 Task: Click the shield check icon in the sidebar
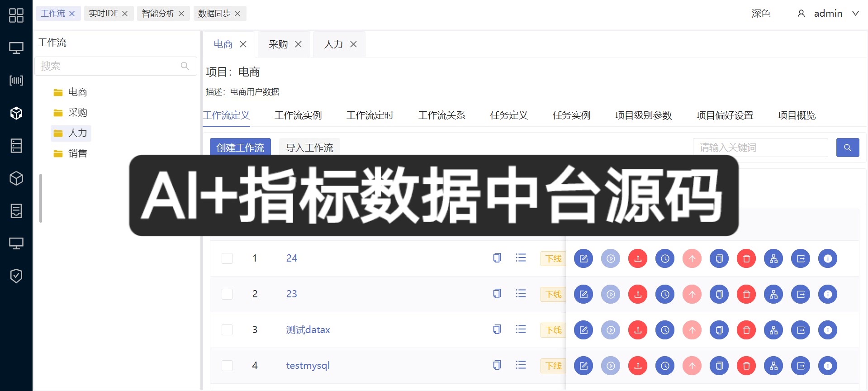(16, 276)
